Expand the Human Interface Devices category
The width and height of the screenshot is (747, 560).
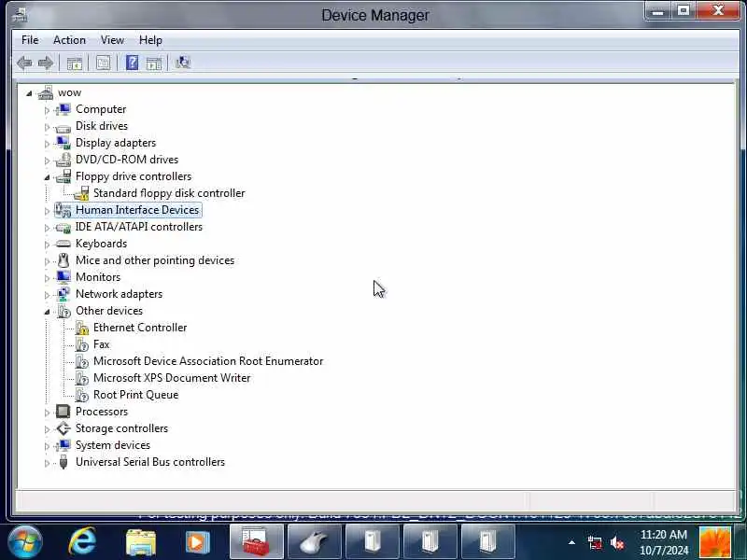coord(47,211)
